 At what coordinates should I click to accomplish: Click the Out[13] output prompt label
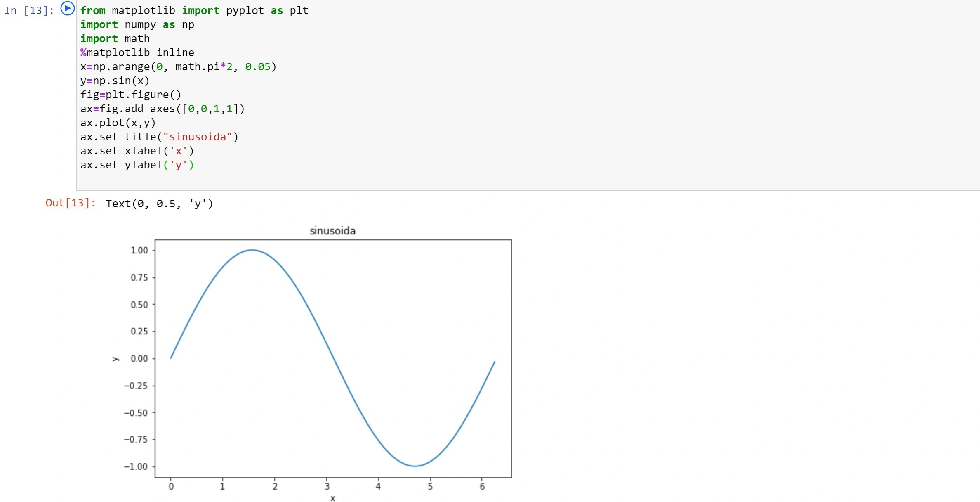click(71, 203)
